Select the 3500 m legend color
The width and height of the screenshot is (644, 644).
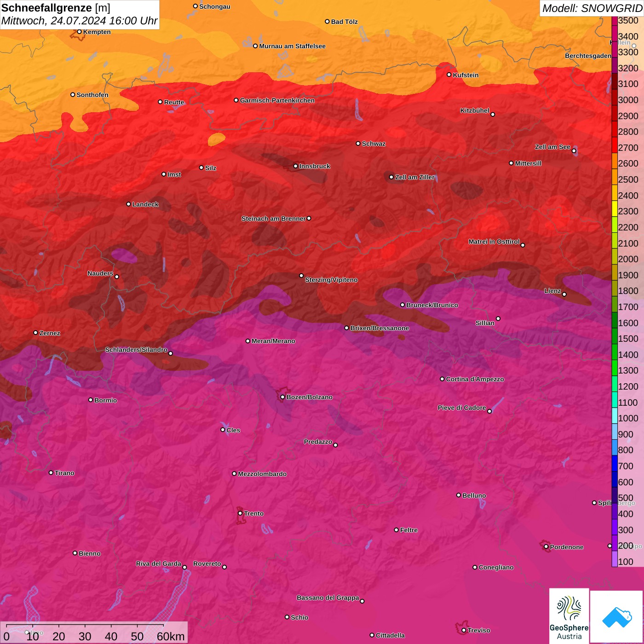click(615, 20)
